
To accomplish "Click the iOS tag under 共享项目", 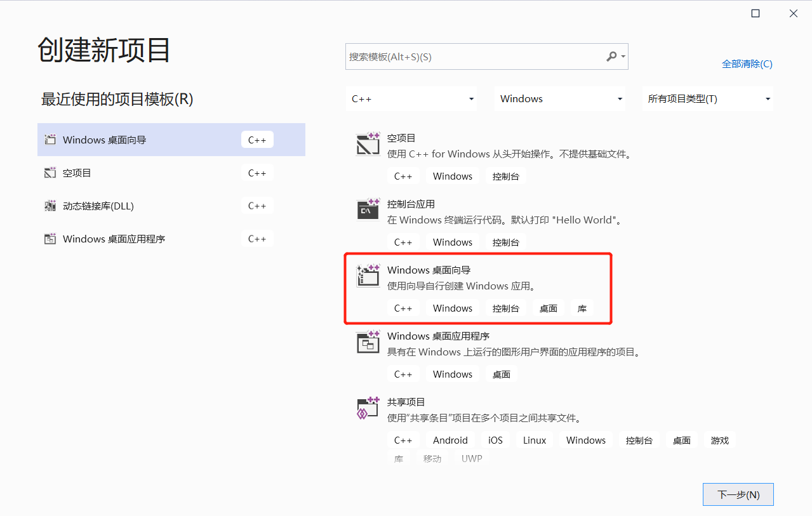I will coord(495,440).
